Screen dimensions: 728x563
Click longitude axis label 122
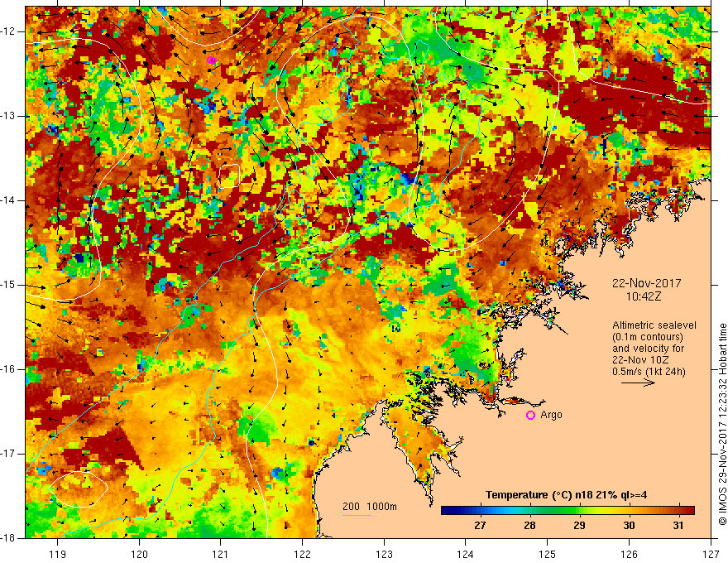pos(302,554)
